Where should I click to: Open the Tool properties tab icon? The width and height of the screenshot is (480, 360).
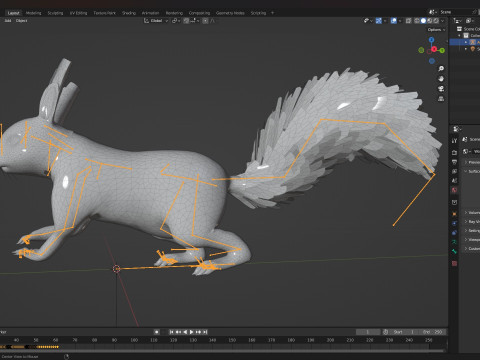[x=454, y=141]
